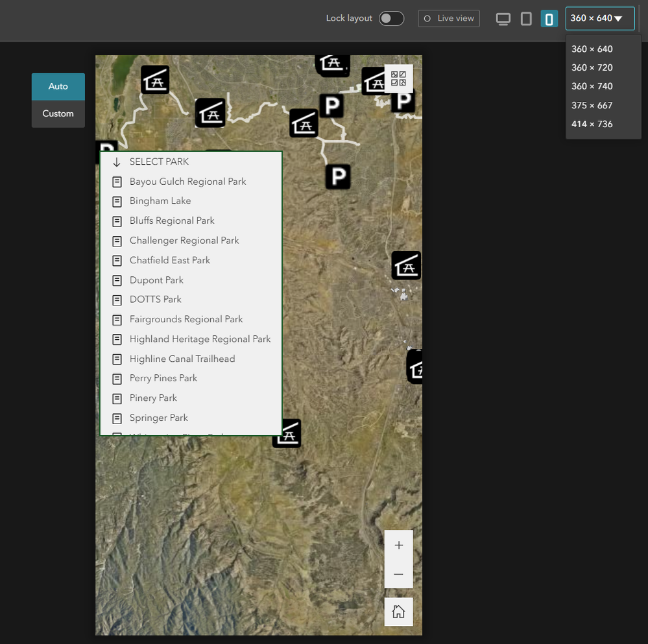Choose the 360 × 640 option in list

click(592, 49)
